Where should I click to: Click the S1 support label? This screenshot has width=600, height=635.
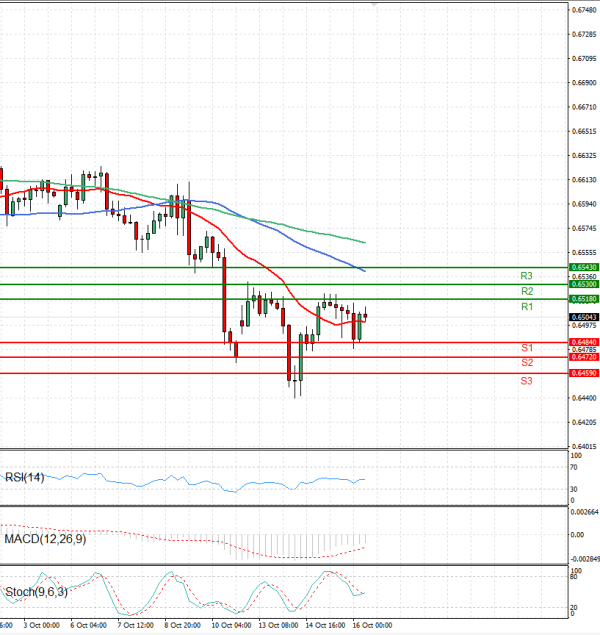click(x=526, y=347)
